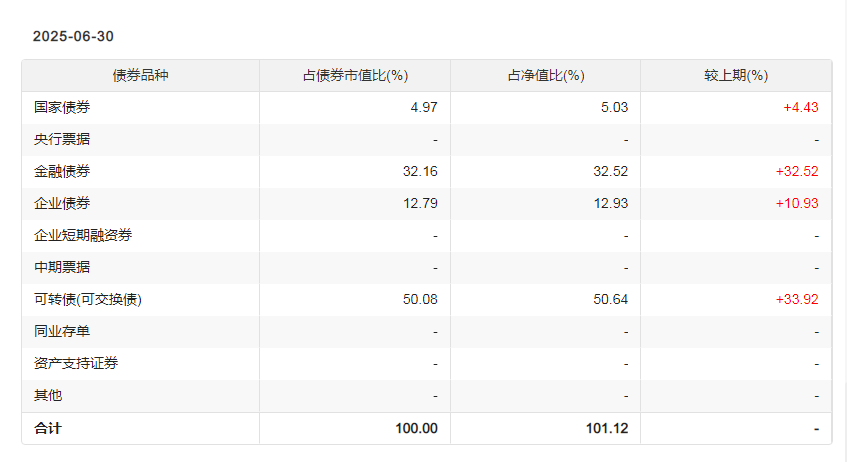Click the 合计 total row label

(48, 428)
